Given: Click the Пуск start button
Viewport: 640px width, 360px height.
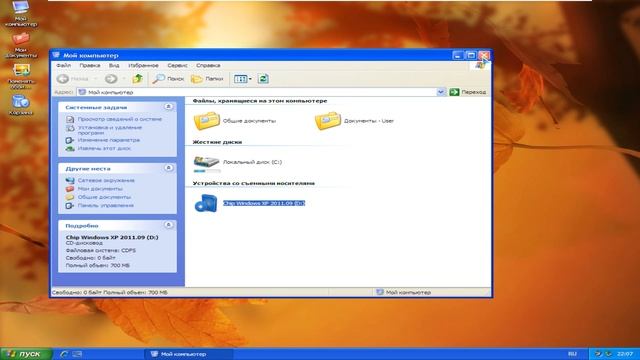Looking at the screenshot, I should point(26,354).
